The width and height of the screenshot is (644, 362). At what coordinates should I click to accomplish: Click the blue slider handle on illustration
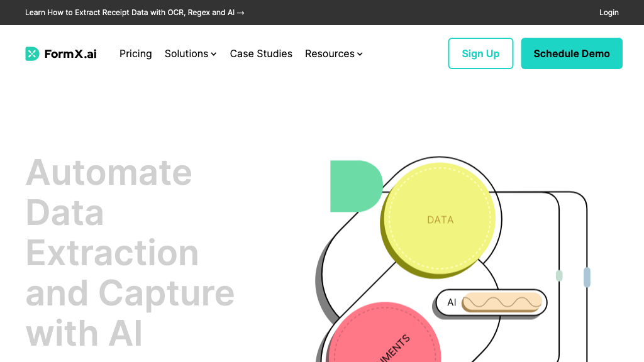587,277
